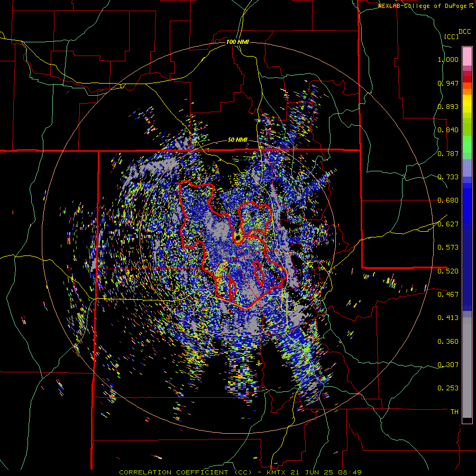Click the 21 JUN 25 08:49 timestamp
Viewport: 476px width, 476px height.
(x=327, y=472)
